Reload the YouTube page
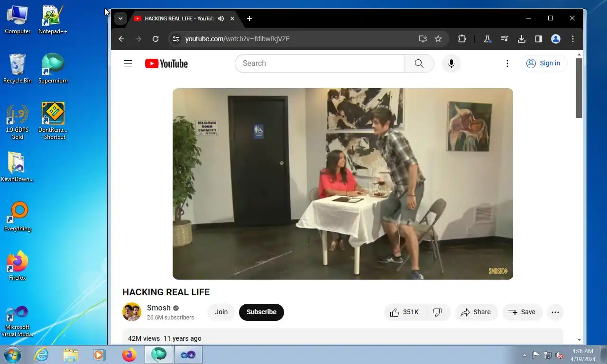Viewport: 607px width, 364px height. click(156, 39)
